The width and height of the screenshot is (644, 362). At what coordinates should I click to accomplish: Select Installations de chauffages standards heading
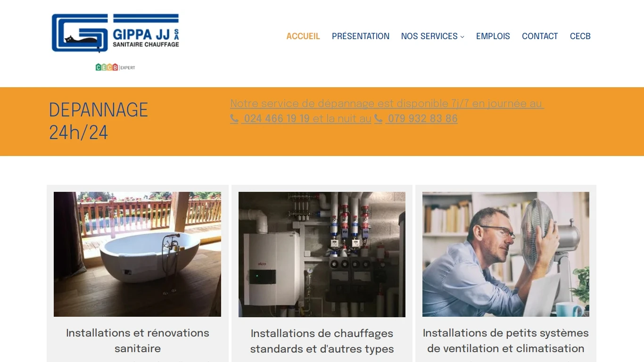(x=322, y=341)
